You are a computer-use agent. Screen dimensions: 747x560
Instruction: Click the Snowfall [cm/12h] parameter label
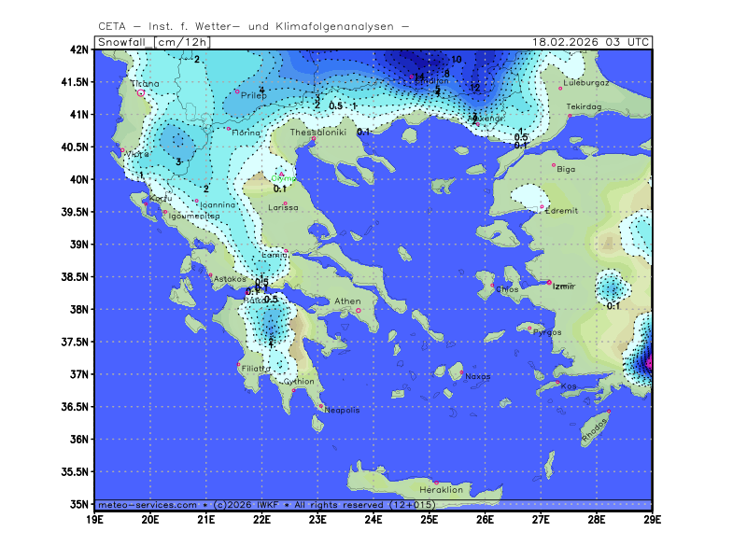154,42
